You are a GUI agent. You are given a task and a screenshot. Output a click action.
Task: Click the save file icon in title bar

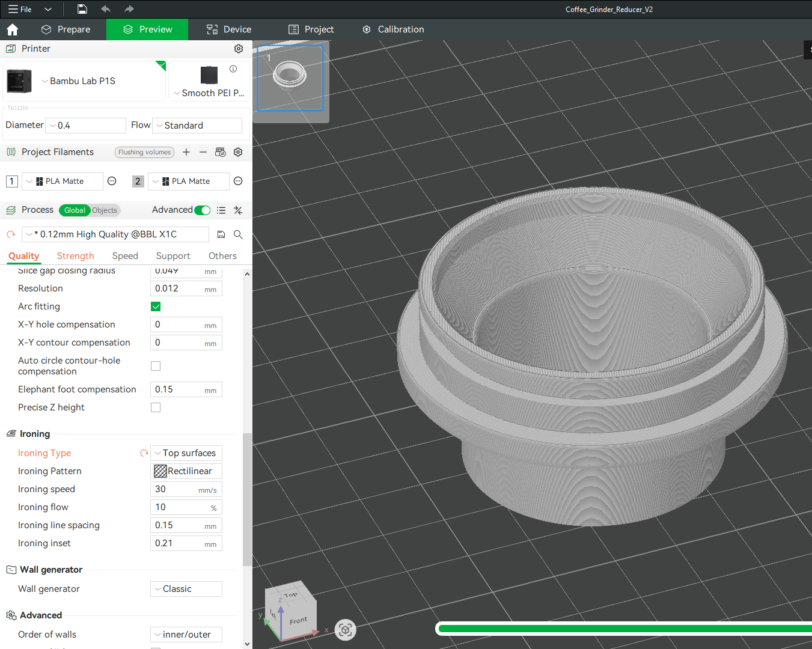pyautogui.click(x=82, y=9)
